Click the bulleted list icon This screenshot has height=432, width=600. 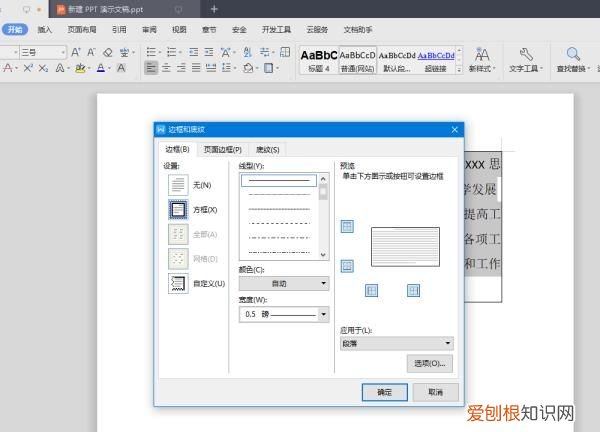pyautogui.click(x=151, y=52)
